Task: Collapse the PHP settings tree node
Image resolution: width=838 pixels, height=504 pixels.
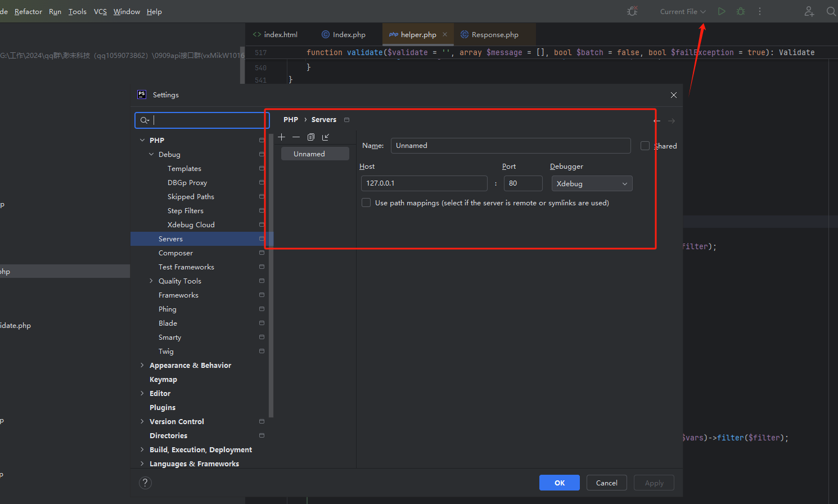Action: point(142,140)
